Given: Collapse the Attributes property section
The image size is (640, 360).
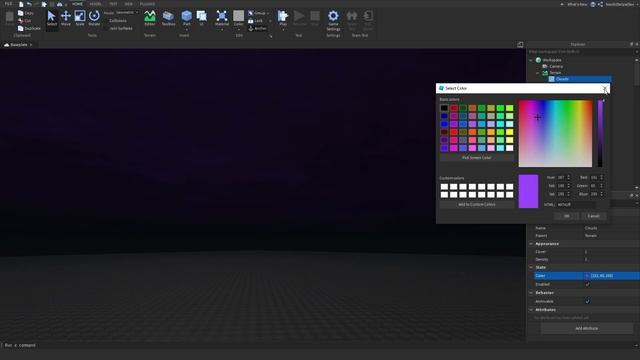Looking at the screenshot, I should [531, 310].
